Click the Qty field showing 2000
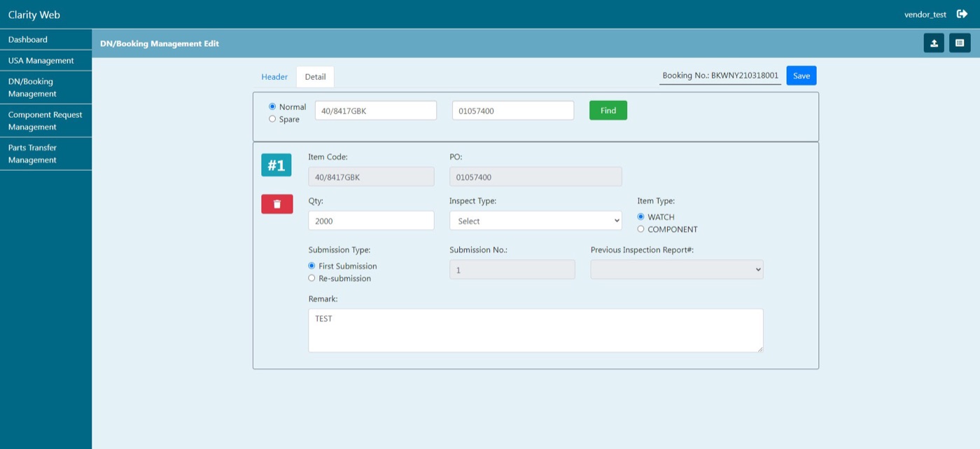This screenshot has height=449, width=980. 371,221
